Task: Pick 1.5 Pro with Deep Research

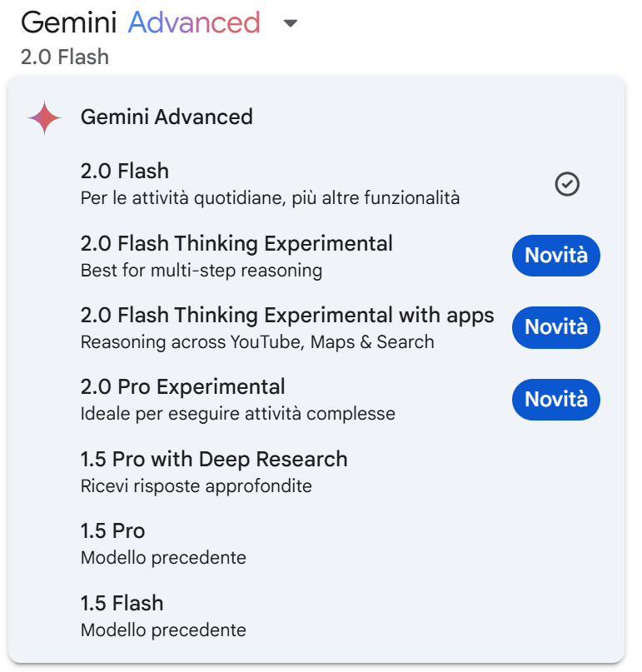Action: click(316, 472)
